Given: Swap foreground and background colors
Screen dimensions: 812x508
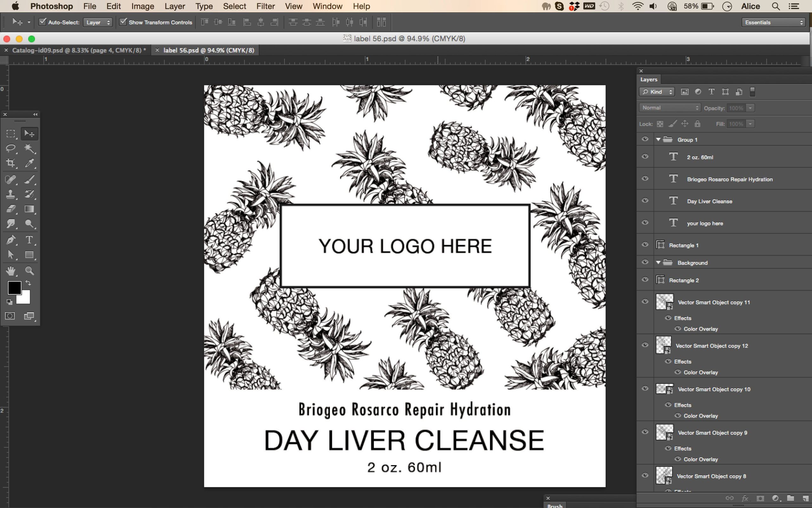Looking at the screenshot, I should point(29,283).
